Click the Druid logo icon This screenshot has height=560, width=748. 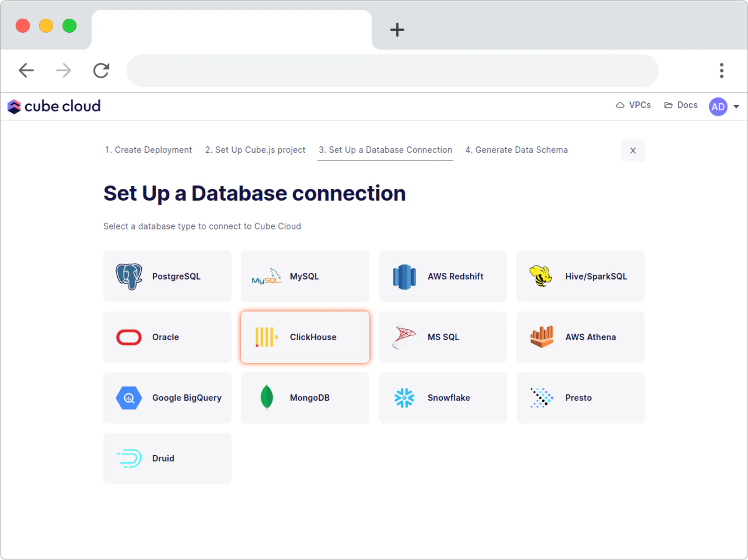click(129, 459)
